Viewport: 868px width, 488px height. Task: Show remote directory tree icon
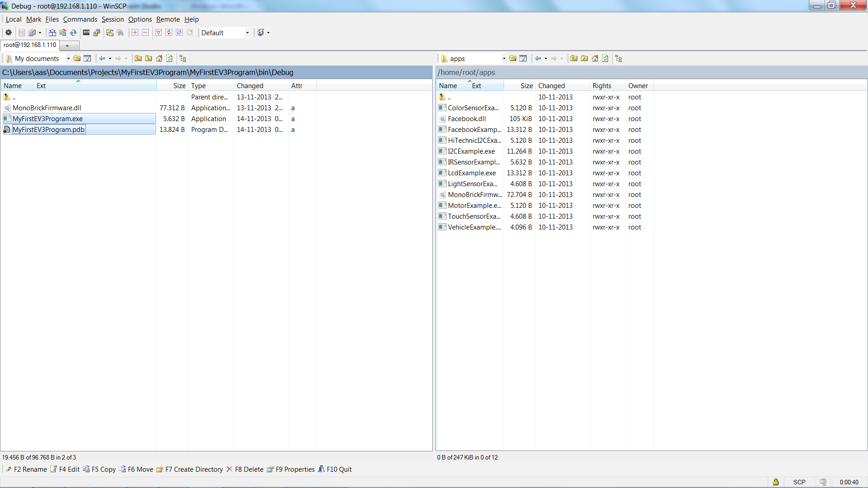618,58
